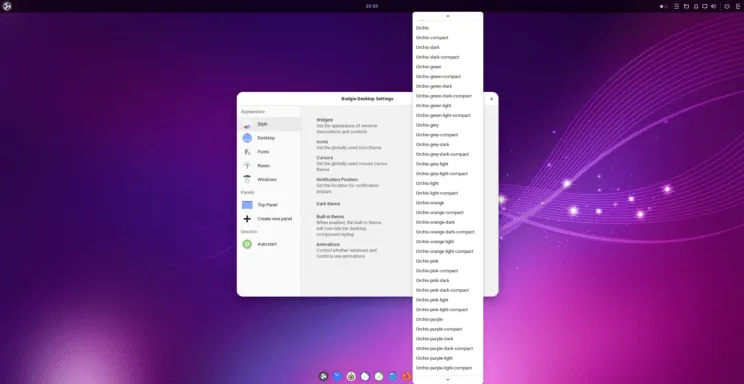Select Orchis-green-dark theme
Viewport: 744px width, 384px height.
(x=448, y=86)
